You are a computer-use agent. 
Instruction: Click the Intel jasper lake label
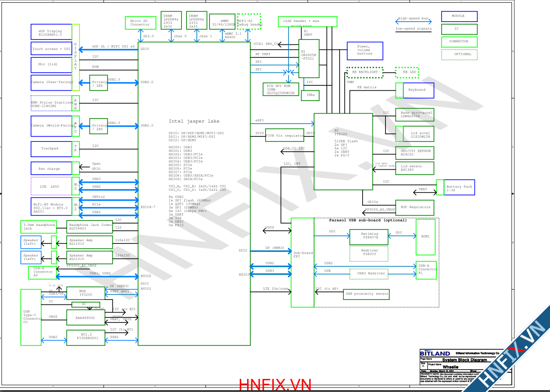[x=194, y=121]
